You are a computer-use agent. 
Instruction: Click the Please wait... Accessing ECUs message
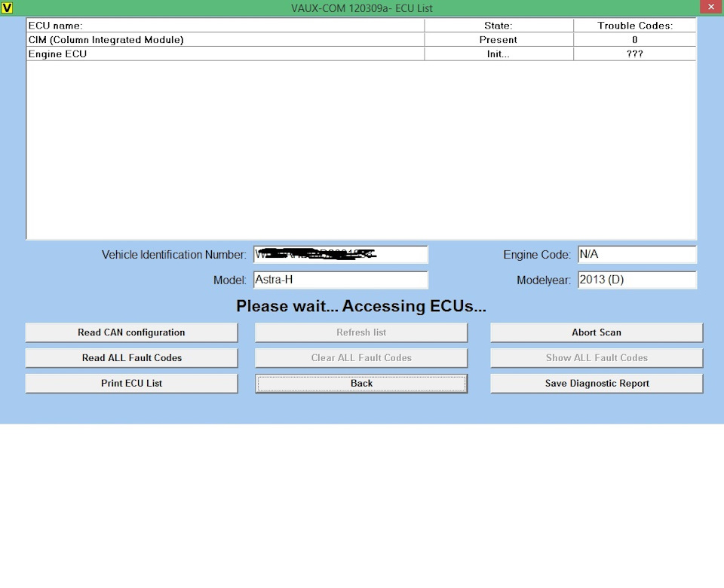361,306
